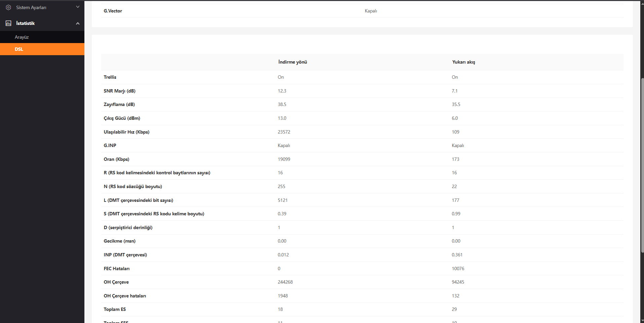Collapse the İstatistik section chevron
Image resolution: width=644 pixels, height=323 pixels.
click(x=78, y=23)
